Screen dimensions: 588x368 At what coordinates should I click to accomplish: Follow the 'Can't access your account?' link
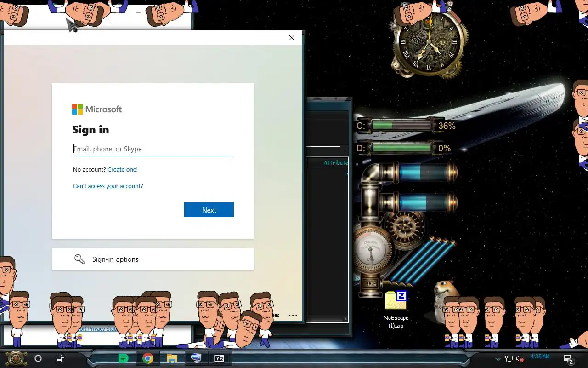click(108, 186)
